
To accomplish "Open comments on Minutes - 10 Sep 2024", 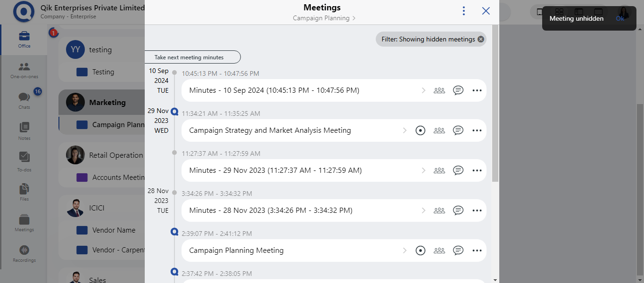I will pyautogui.click(x=458, y=90).
